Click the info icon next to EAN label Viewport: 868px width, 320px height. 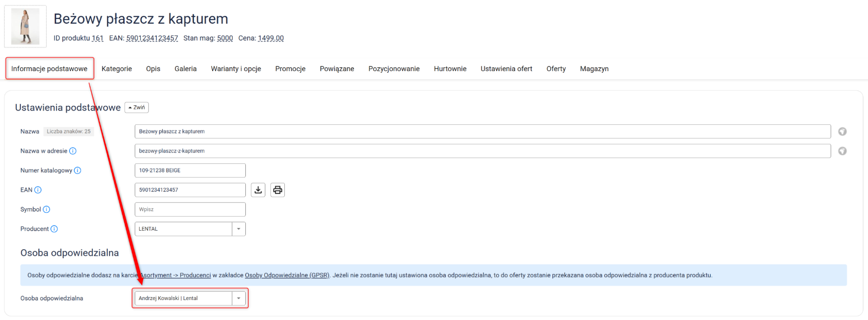tap(38, 190)
